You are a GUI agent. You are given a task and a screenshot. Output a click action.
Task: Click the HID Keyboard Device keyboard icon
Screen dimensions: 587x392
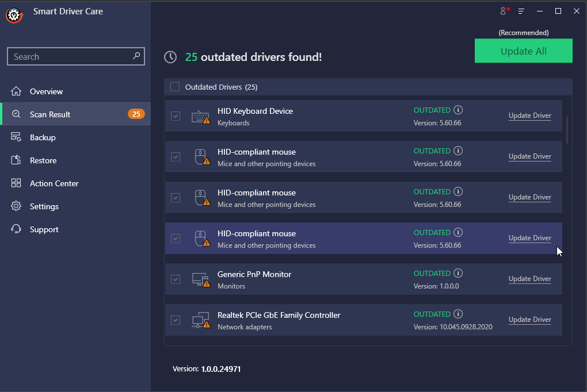coord(201,117)
